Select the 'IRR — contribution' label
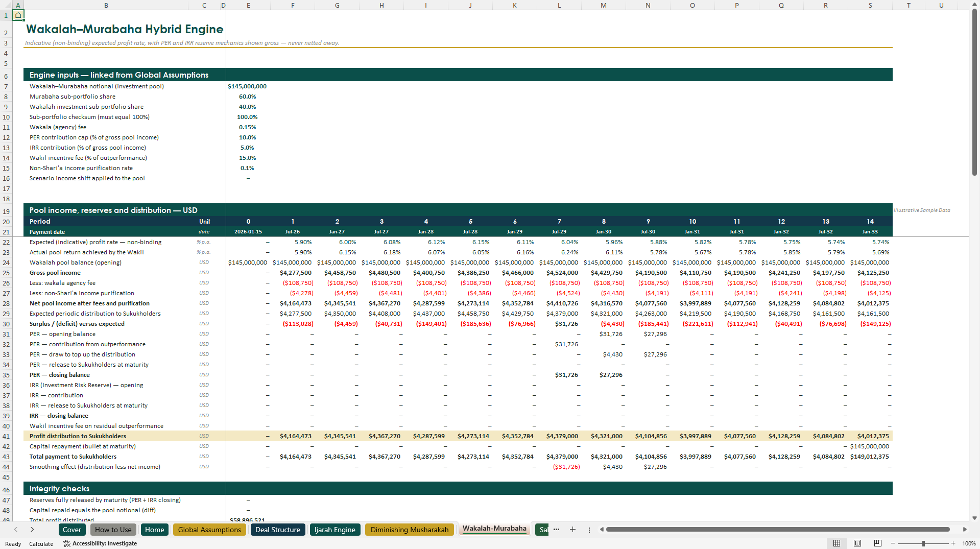 pos(56,395)
